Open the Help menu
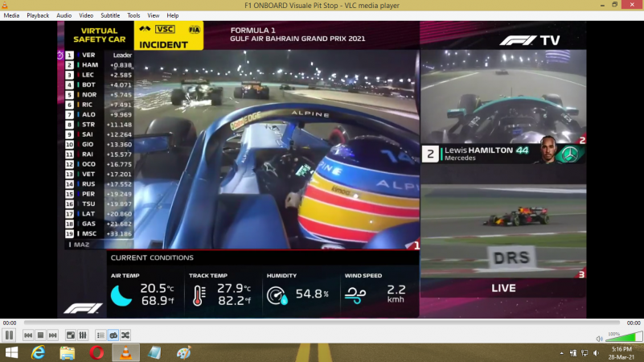The width and height of the screenshot is (644, 362). (x=173, y=15)
